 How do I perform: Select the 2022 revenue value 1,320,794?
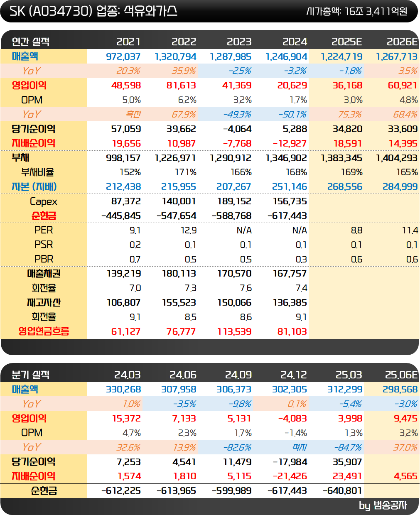(x=175, y=56)
